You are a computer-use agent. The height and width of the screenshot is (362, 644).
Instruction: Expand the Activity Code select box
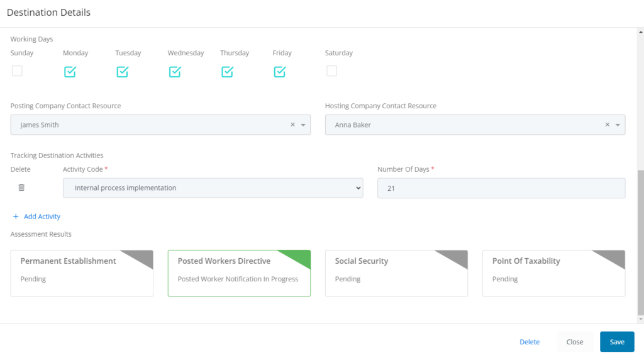(213, 188)
